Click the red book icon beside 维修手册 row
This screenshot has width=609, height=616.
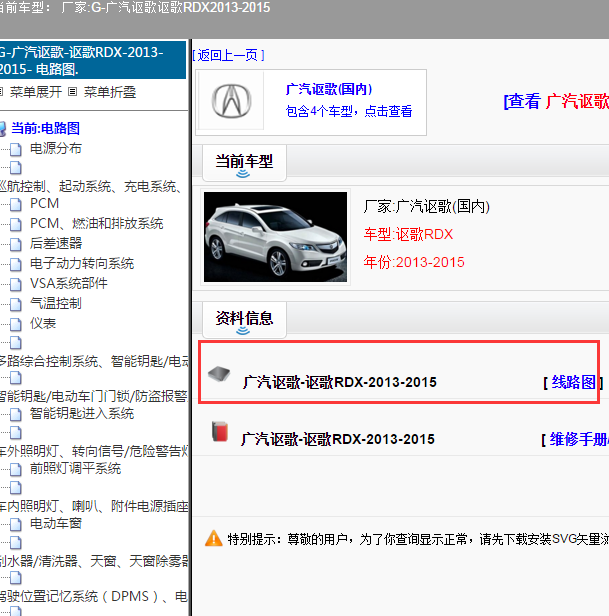[x=220, y=431]
